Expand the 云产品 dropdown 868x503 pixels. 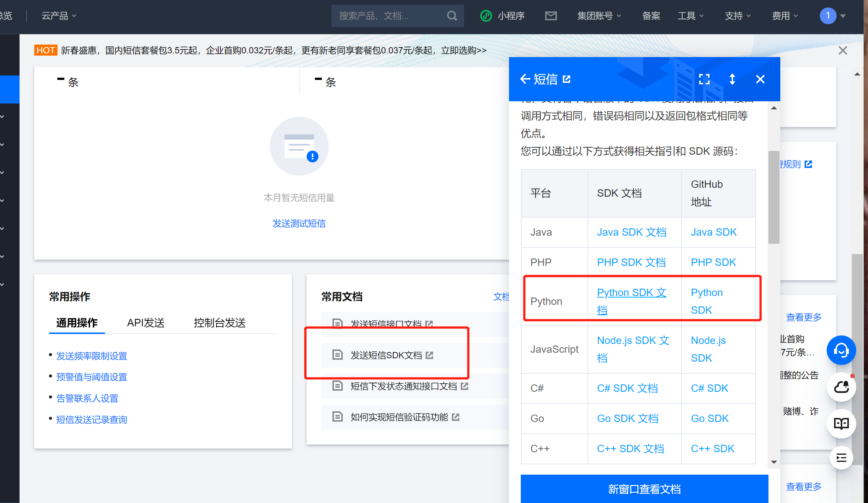point(59,16)
